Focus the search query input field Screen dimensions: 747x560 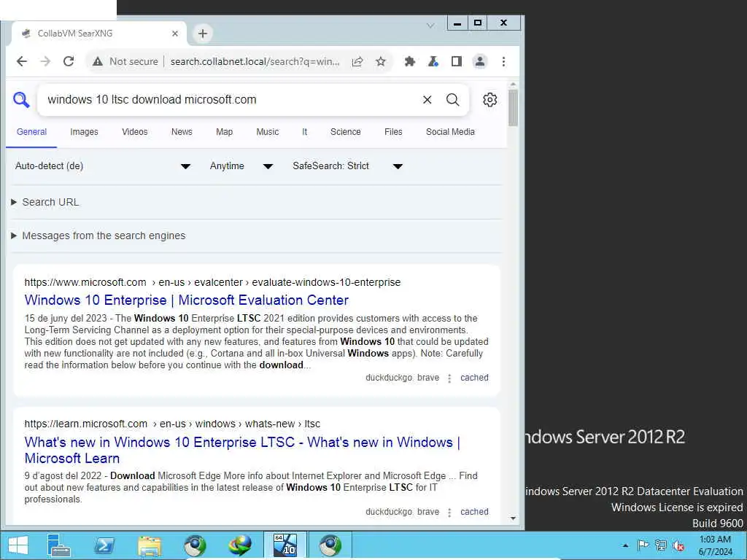[x=228, y=99]
